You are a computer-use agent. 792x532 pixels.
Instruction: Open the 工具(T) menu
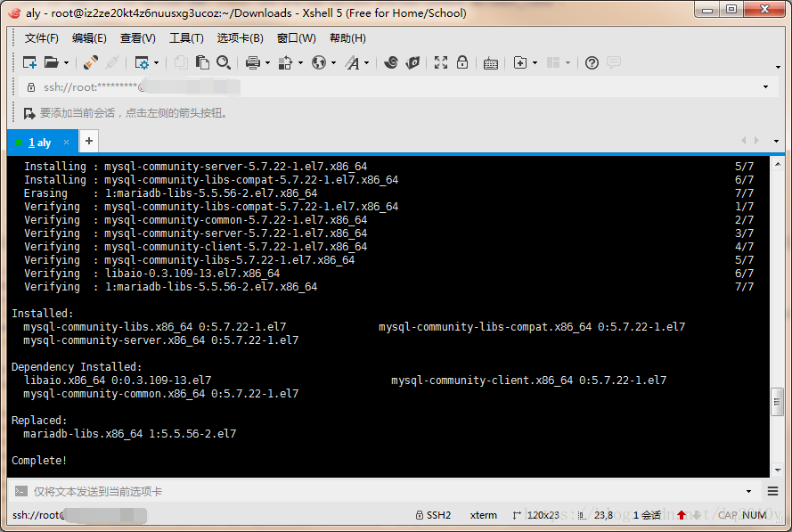(186, 38)
